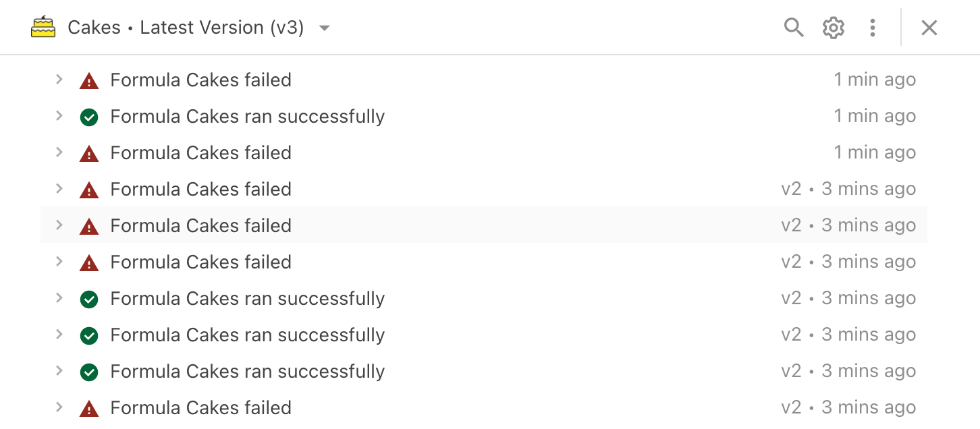Image resolution: width=980 pixels, height=429 pixels.
Task: Open the version dropdown arrow
Action: click(x=325, y=28)
